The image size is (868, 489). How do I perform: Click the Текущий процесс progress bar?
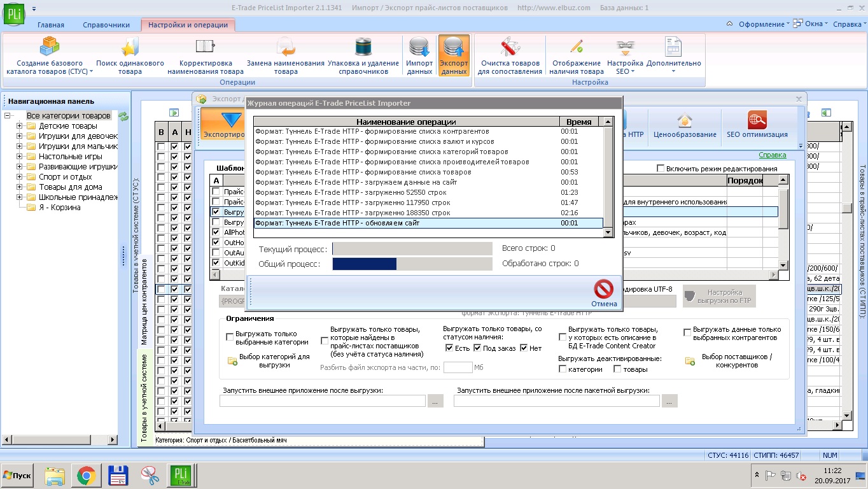(x=412, y=248)
